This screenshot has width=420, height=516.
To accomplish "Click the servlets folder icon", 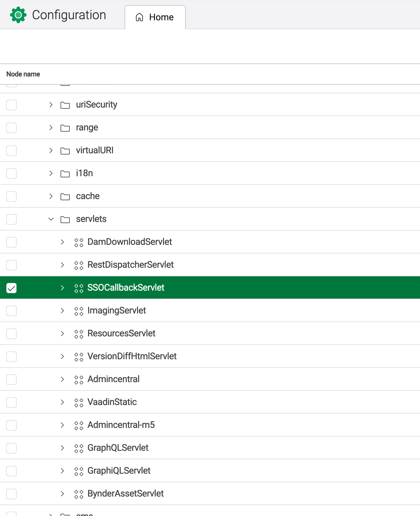I will pyautogui.click(x=65, y=219).
